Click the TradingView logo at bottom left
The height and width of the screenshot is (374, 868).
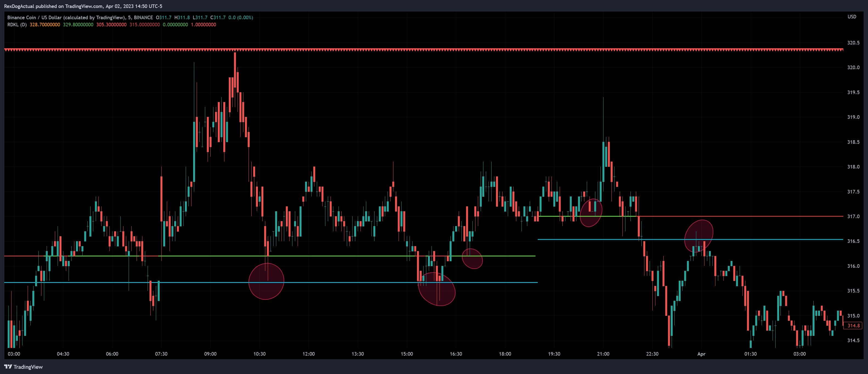click(23, 367)
